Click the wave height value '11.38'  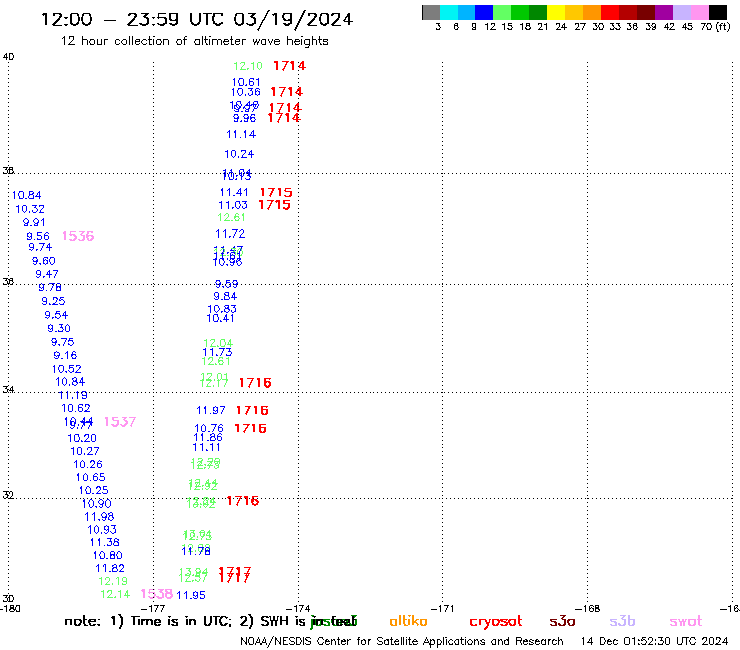tap(104, 543)
